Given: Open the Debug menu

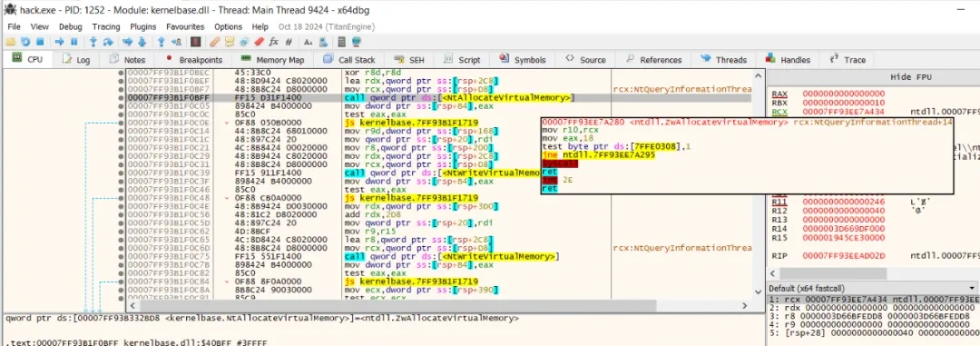Looking at the screenshot, I should 71,27.
